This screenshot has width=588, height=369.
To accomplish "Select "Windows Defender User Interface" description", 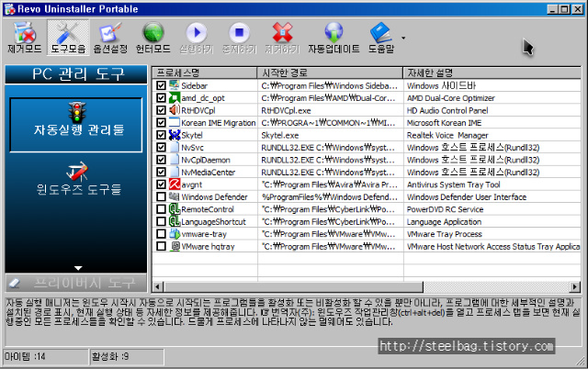I will pos(467,197).
